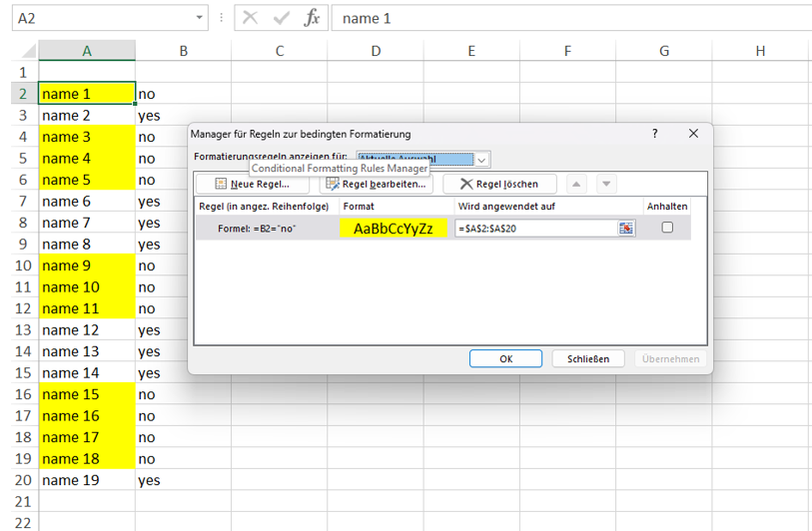Click the 'no' cell in row 2
The image size is (812, 531).
click(x=184, y=94)
